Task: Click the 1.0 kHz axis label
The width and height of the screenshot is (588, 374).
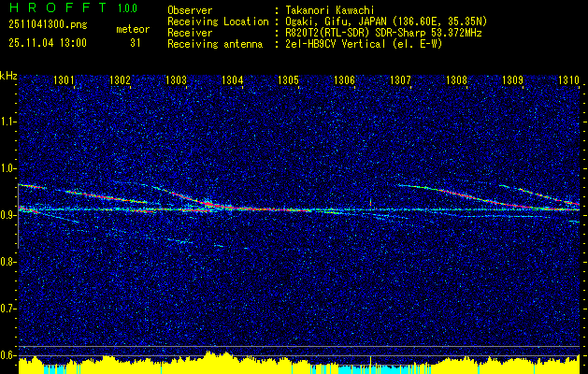Action: tap(7, 168)
